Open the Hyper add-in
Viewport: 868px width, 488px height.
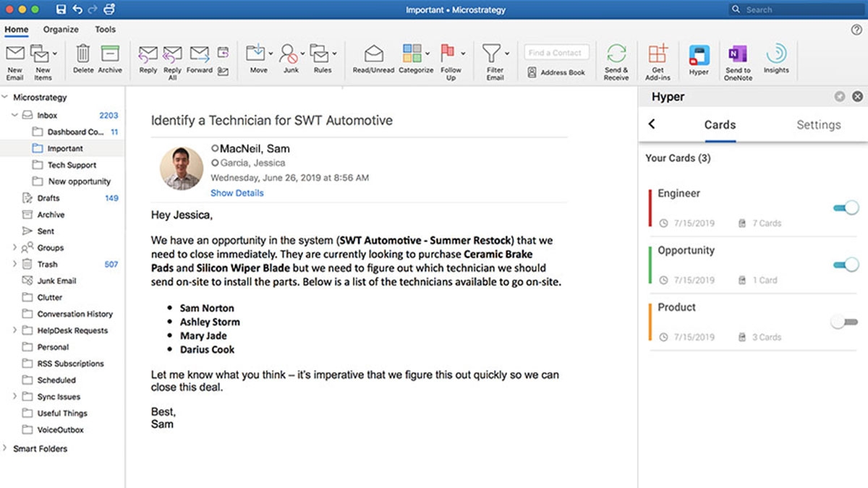(699, 60)
